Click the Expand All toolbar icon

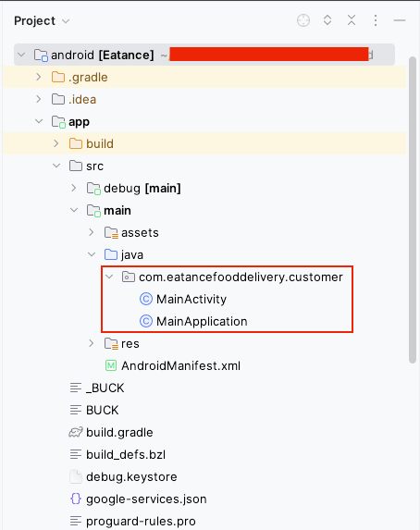[x=327, y=20]
